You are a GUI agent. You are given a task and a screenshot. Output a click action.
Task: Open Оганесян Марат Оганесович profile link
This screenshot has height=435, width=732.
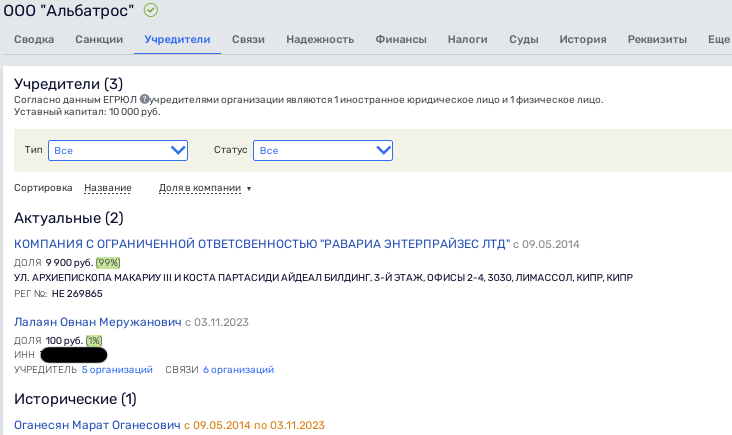97,425
